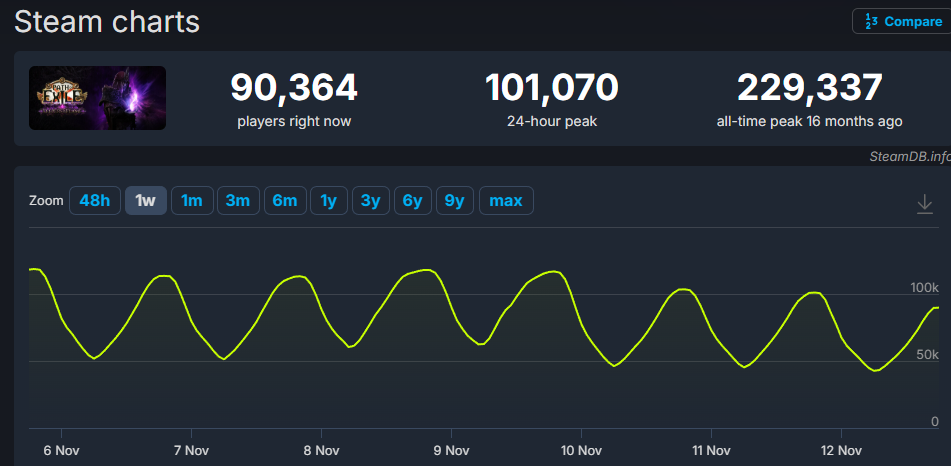Click the all-time peak 16 months ago caption
The height and width of the screenshot is (466, 951).
810,121
